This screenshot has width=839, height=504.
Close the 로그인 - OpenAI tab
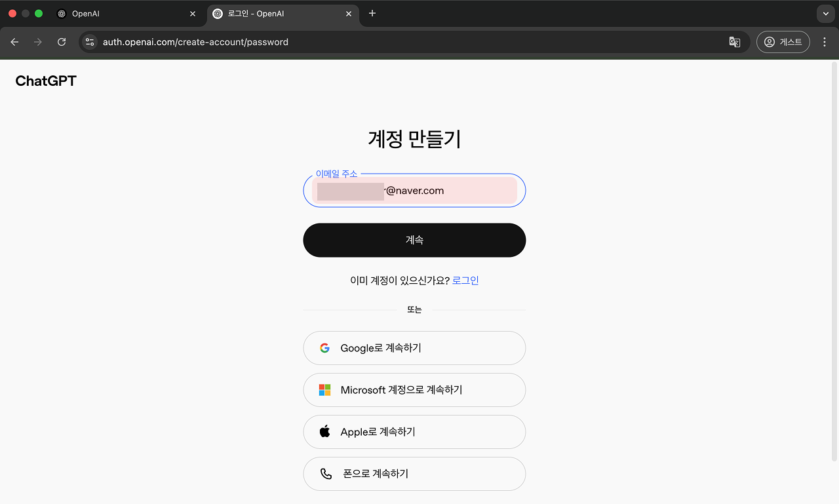(349, 14)
